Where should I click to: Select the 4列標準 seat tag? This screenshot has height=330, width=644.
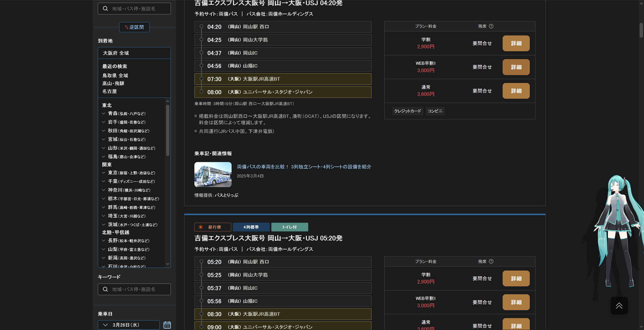click(251, 227)
